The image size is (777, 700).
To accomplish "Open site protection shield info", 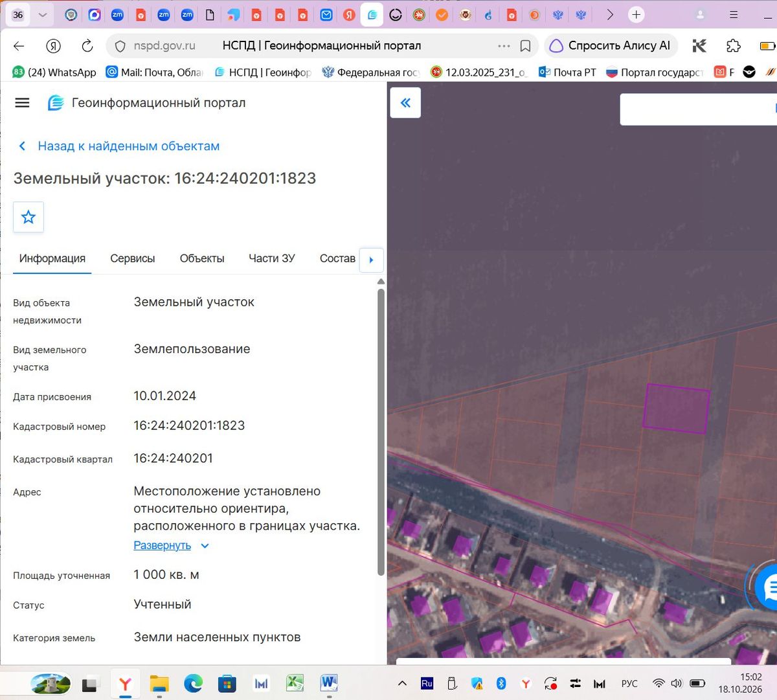I will (x=120, y=46).
